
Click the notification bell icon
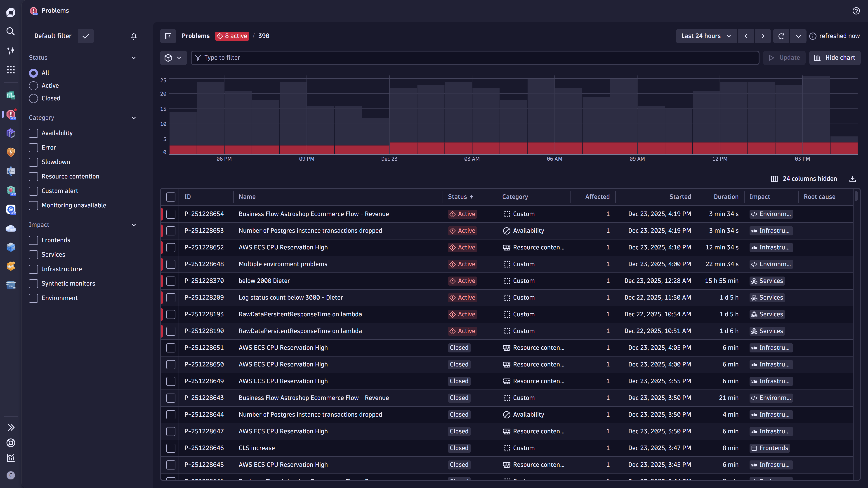[134, 36]
